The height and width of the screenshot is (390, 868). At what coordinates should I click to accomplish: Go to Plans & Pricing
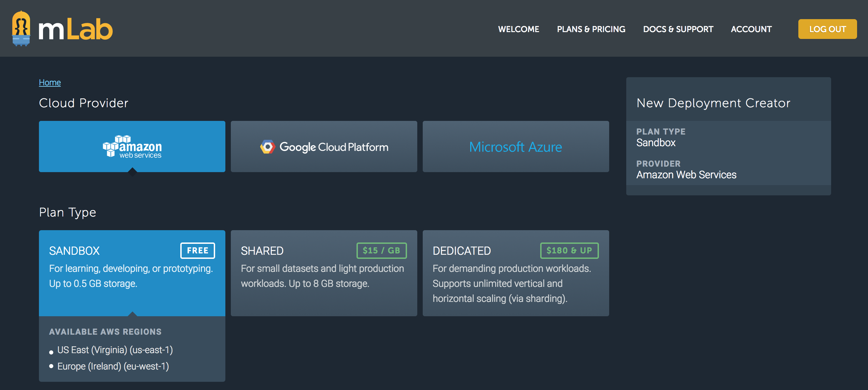591,29
